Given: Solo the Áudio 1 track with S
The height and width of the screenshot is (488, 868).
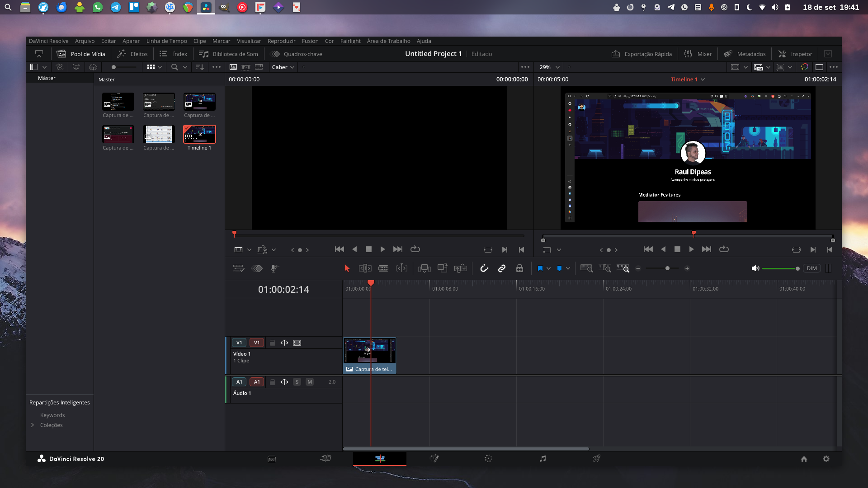Looking at the screenshot, I should (x=297, y=382).
